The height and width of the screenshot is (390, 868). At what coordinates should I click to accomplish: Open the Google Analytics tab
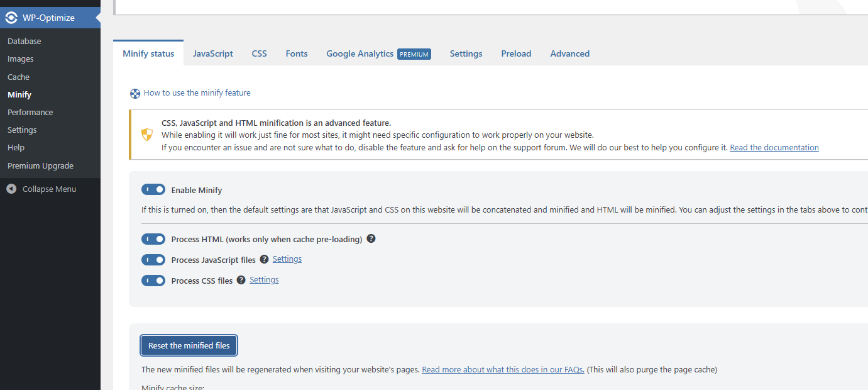[x=378, y=53]
